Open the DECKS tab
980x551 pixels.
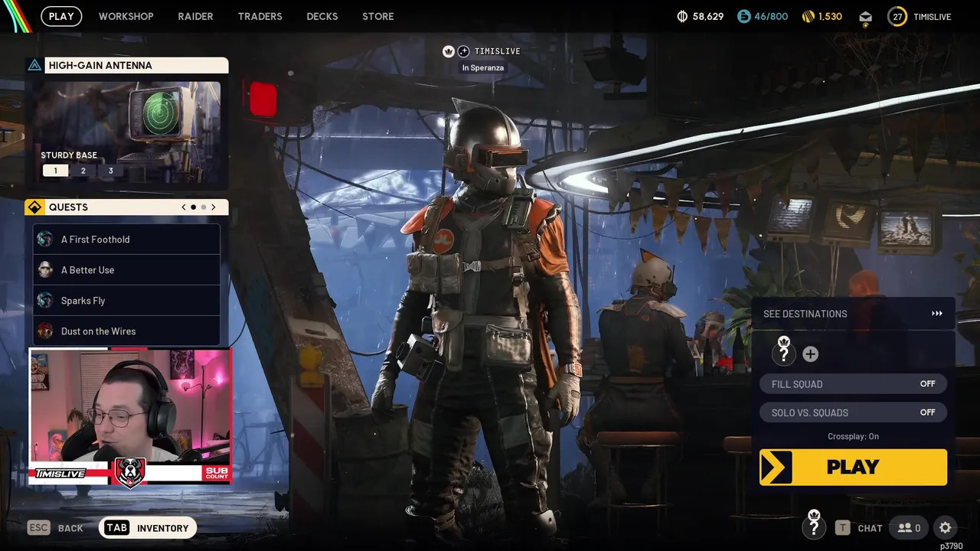(x=322, y=16)
